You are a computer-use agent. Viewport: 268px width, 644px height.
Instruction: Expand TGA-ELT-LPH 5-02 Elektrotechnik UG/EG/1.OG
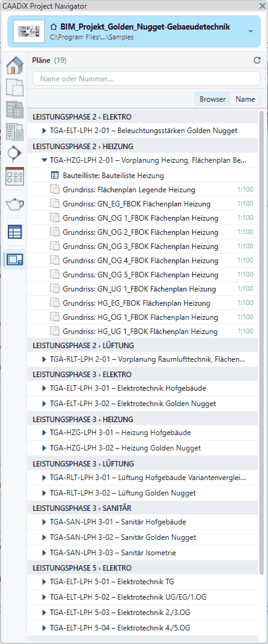pyautogui.click(x=45, y=597)
